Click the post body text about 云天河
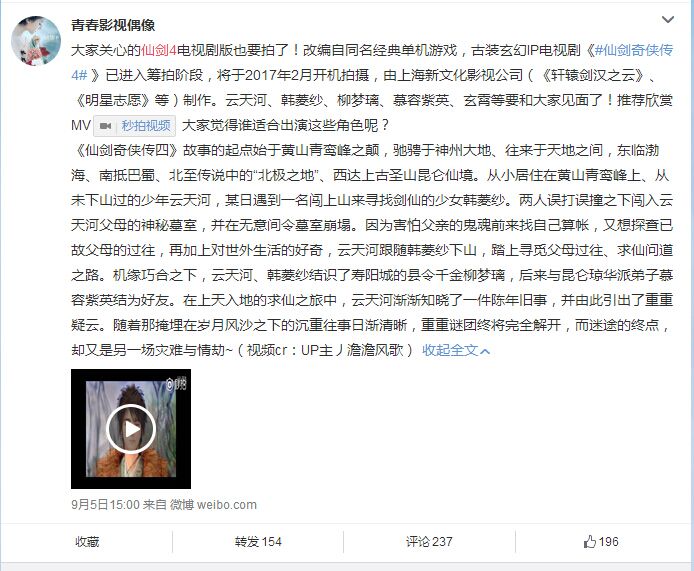The width and height of the screenshot is (694, 571). click(372, 250)
